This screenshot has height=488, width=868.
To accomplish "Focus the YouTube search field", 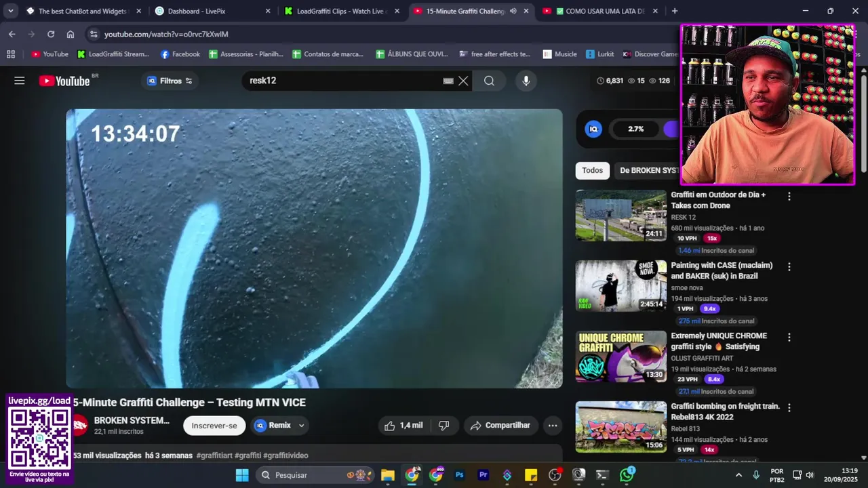I will click(342, 81).
